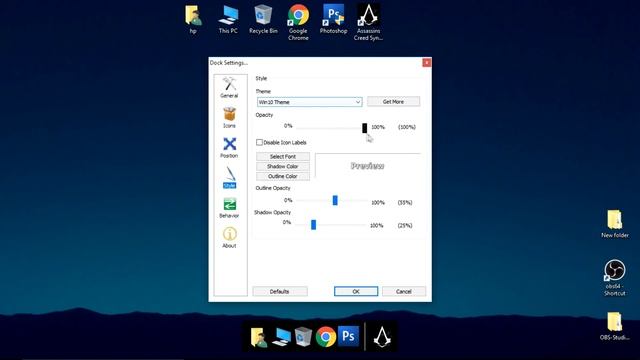The image size is (640, 360).
Task: Select the Recycle Bin desktop icon
Action: (263, 19)
